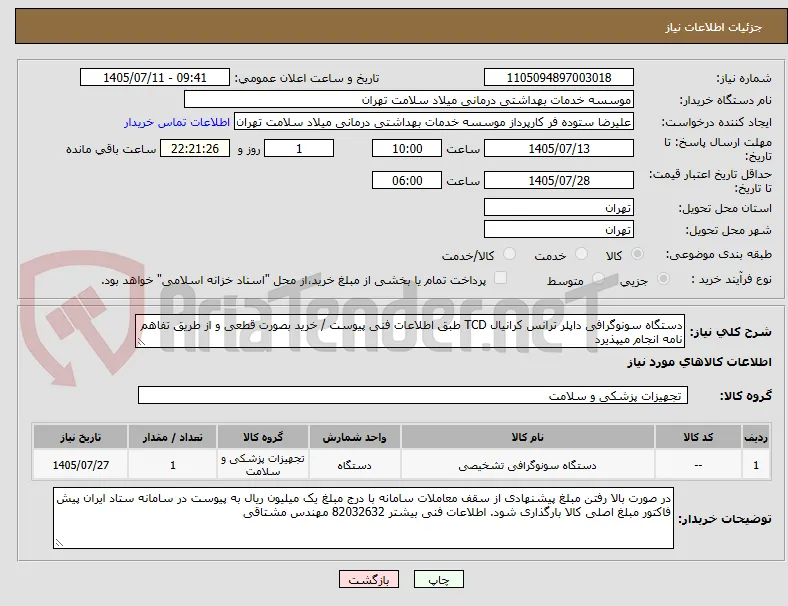Screen dimensions: 788x606
Task: Click the تجهیزات پزشکی و سلامت table cell
Action: (x=263, y=465)
